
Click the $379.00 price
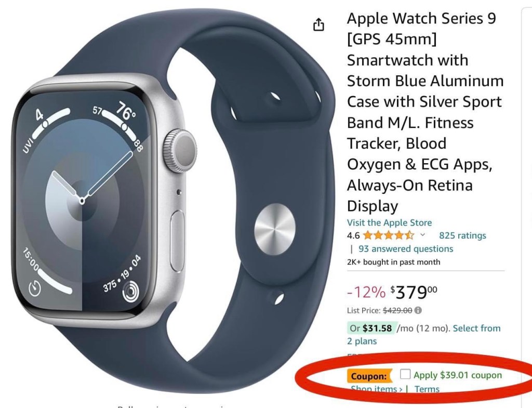[414, 292]
